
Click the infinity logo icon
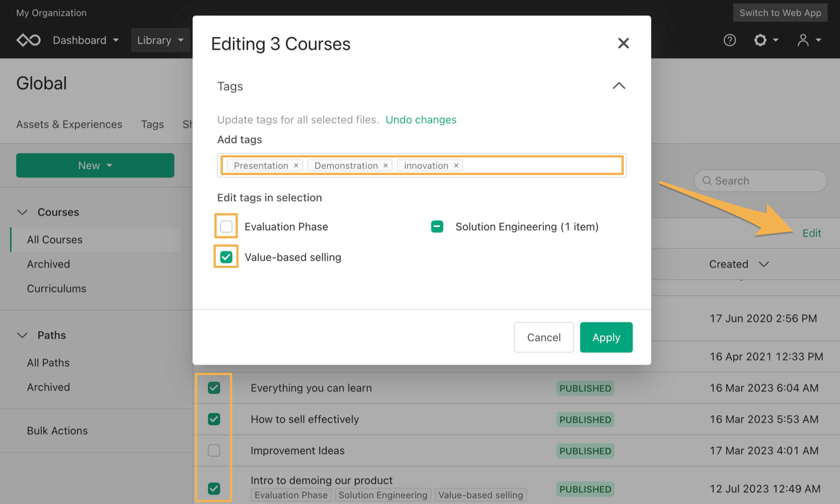tap(29, 40)
